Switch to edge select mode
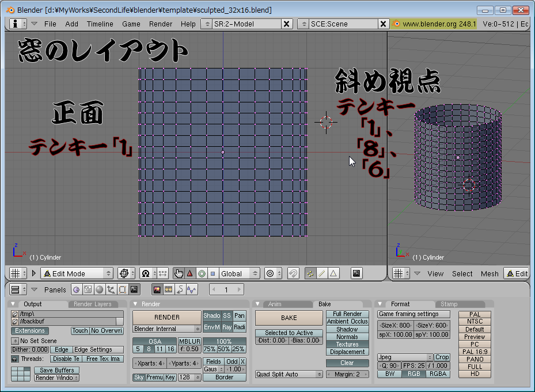The width and height of the screenshot is (535, 392). pyautogui.click(x=322, y=273)
